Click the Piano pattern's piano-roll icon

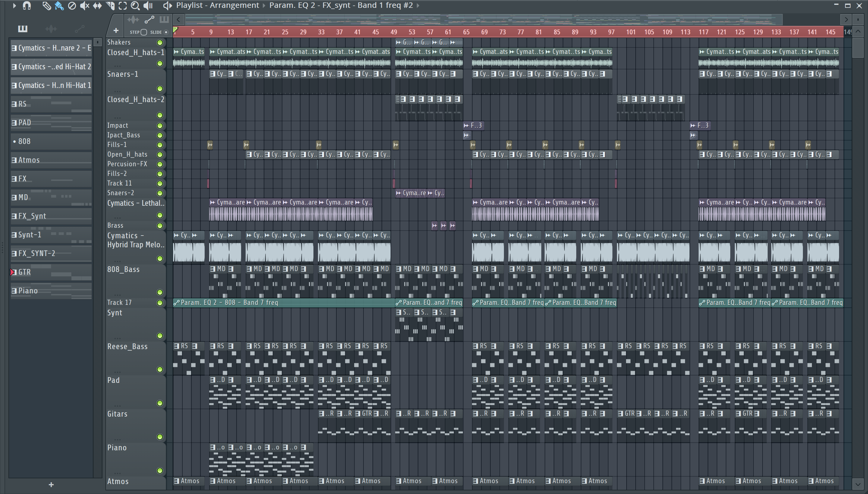[14, 291]
